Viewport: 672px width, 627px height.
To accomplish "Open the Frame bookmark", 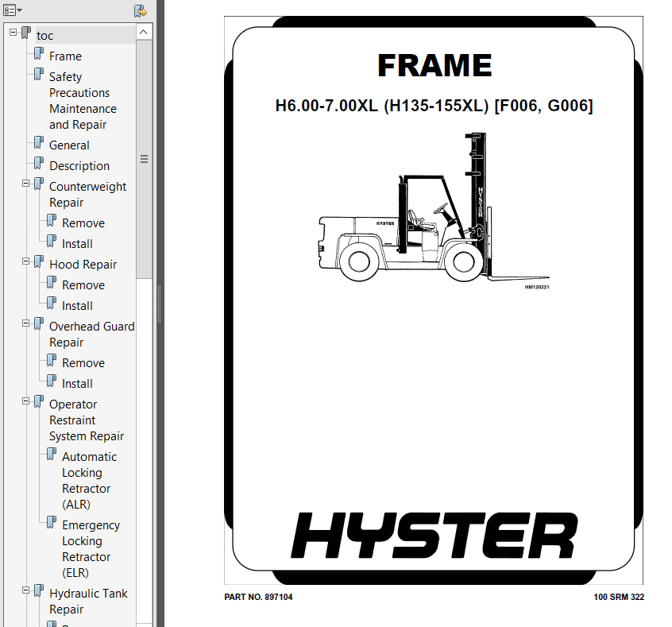I will (65, 56).
